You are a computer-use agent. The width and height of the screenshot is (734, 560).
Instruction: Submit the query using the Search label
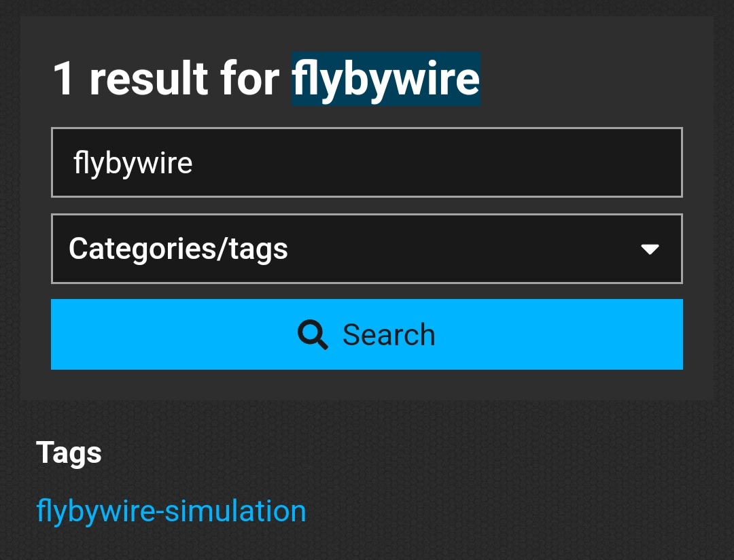coord(388,335)
